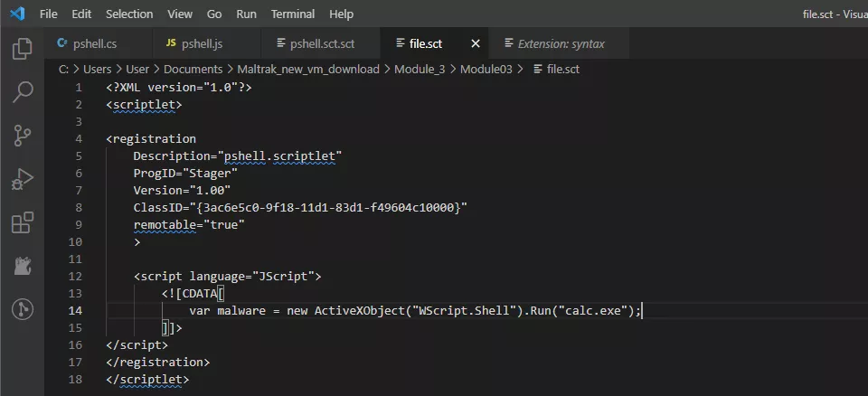Click the ProgID="Stager" line
Image resolution: width=868 pixels, height=396 pixels.
[185, 174]
